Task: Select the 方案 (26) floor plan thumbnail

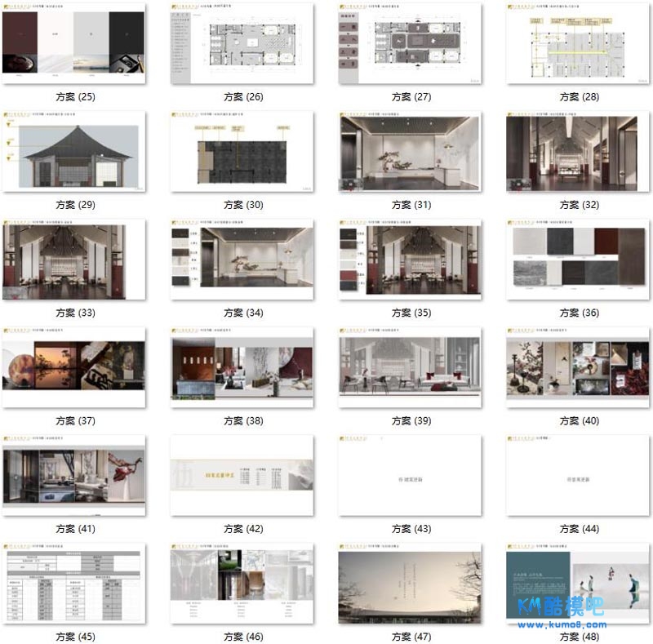Action: click(x=243, y=43)
